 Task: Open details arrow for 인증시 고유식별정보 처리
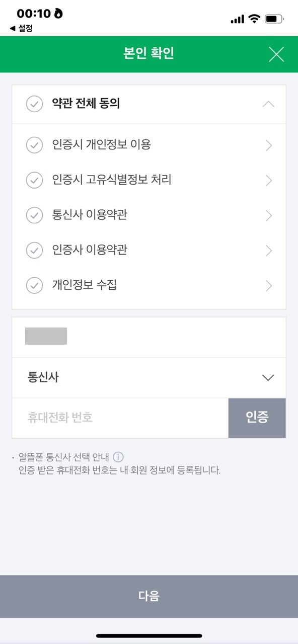pyautogui.click(x=268, y=181)
